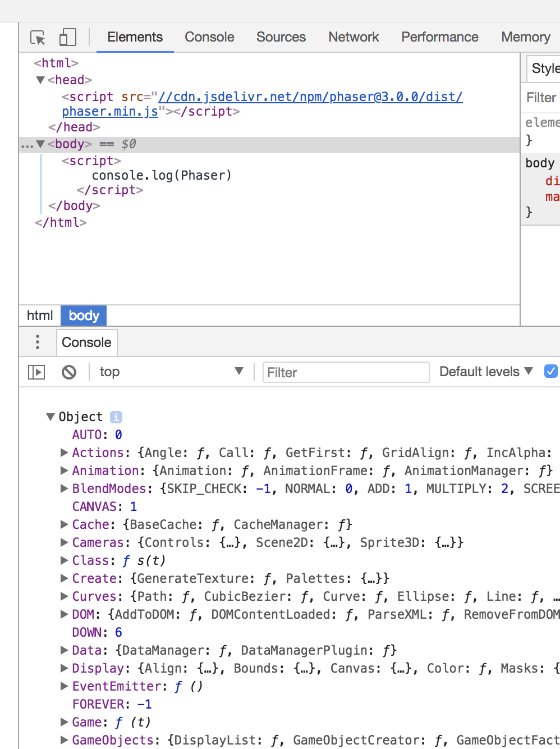Select the closing body tag row
Screen dimensions: 560x749
point(74,206)
